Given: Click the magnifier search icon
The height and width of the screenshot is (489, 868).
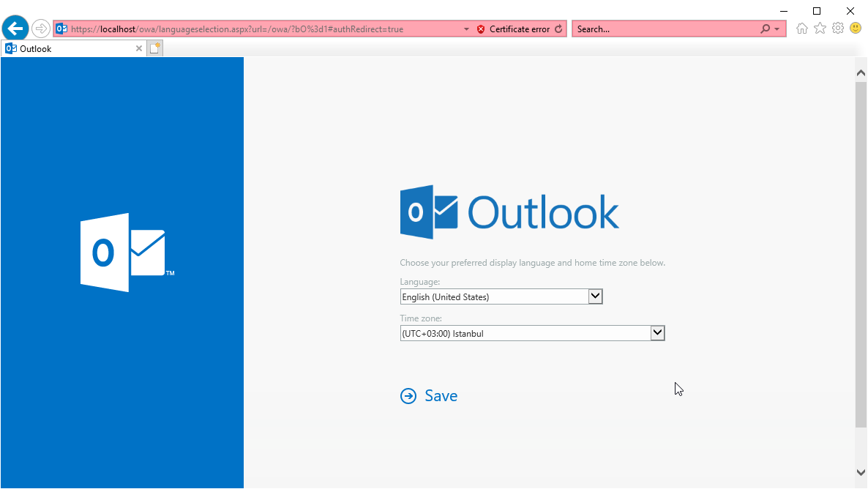Looking at the screenshot, I should point(765,29).
